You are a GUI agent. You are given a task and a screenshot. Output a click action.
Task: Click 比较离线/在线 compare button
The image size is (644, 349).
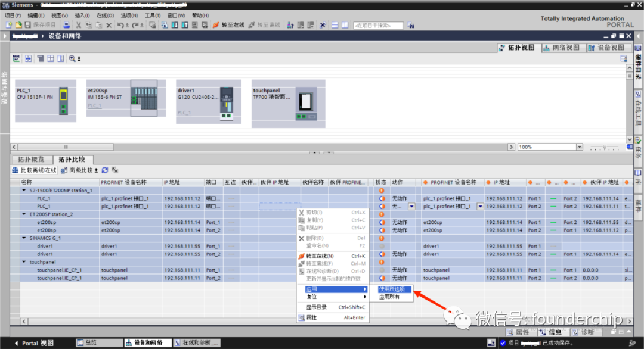(x=34, y=170)
